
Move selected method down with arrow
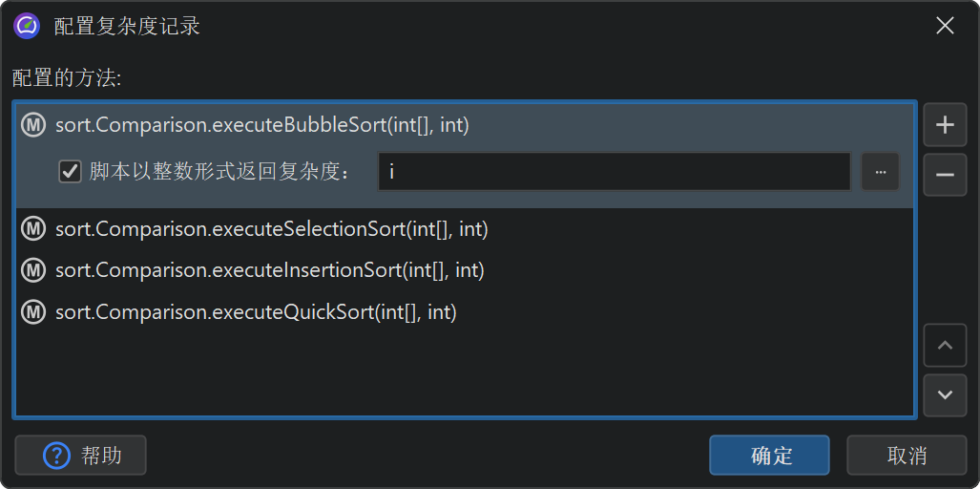[945, 394]
